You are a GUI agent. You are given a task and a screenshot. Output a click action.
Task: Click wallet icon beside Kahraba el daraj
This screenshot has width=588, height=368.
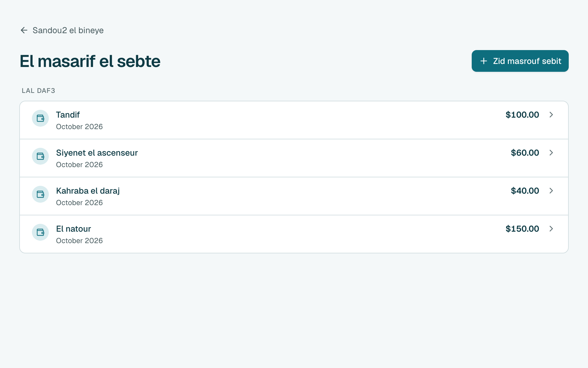(40, 194)
